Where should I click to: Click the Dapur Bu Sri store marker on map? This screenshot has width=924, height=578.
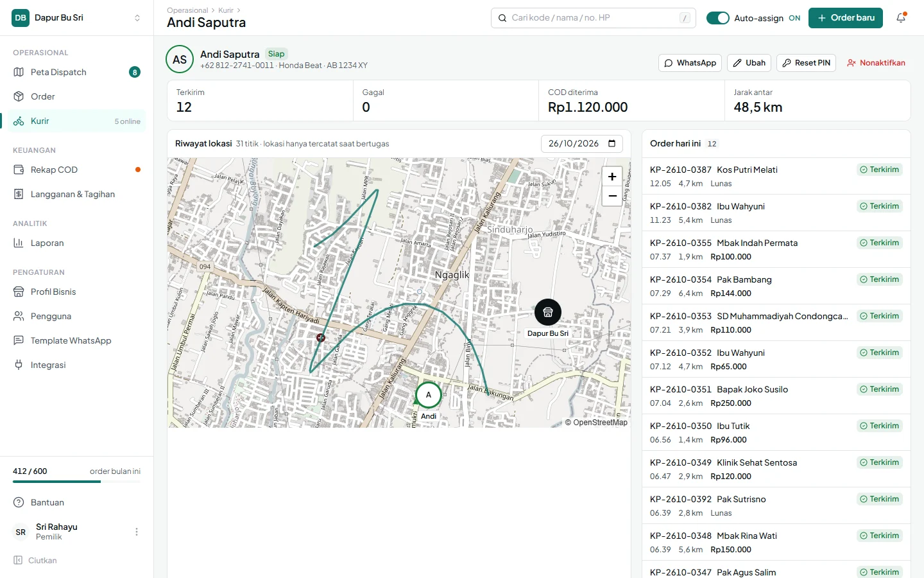coord(548,312)
